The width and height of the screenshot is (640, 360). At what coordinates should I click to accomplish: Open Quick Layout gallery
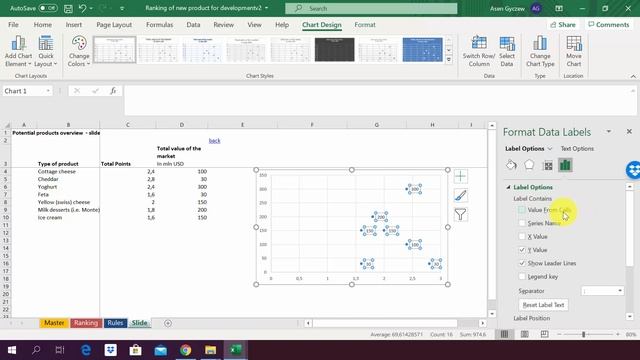click(x=46, y=51)
